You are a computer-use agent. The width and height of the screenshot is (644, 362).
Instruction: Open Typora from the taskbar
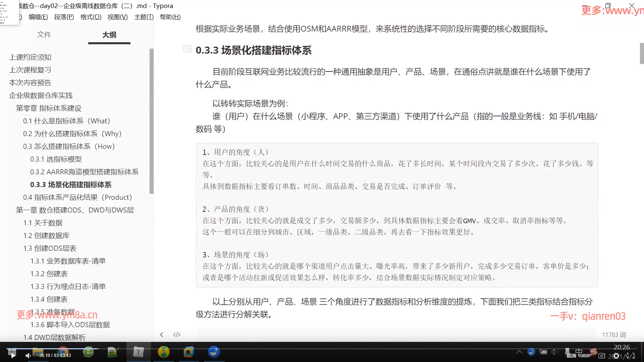coord(138,352)
